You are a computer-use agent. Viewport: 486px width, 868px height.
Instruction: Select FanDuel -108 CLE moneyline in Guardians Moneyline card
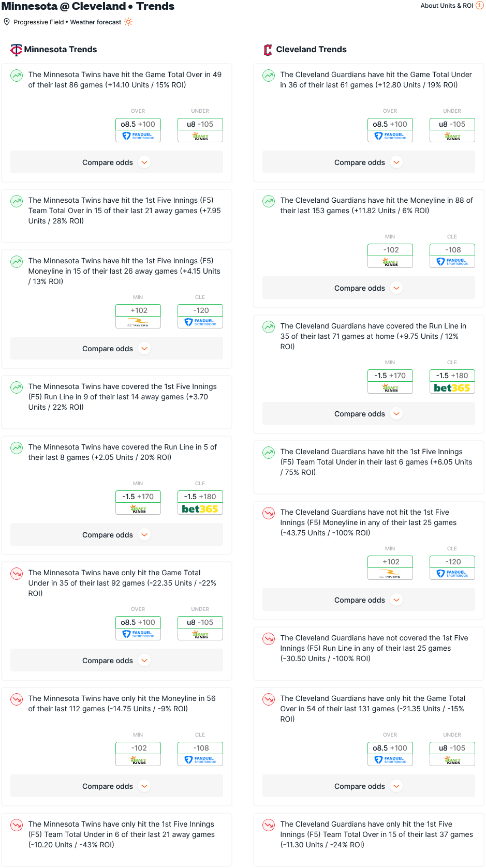(452, 256)
